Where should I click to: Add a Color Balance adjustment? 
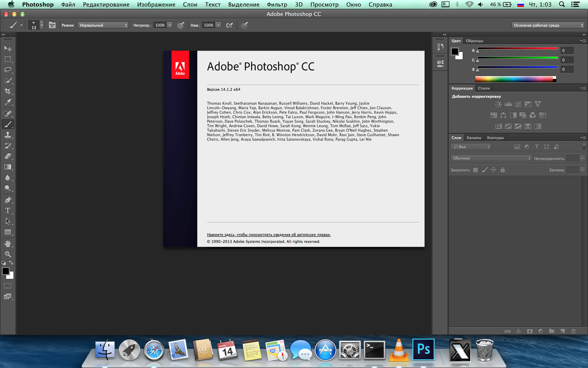pos(503,115)
